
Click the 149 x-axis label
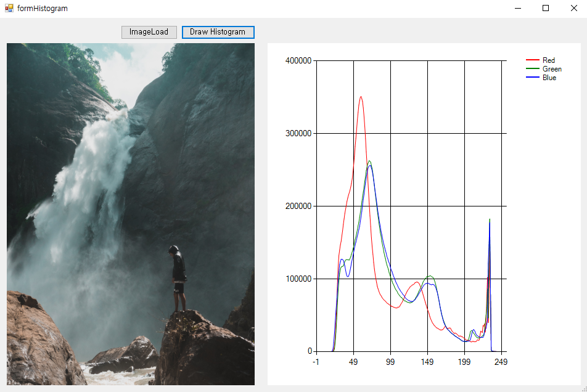tap(427, 362)
